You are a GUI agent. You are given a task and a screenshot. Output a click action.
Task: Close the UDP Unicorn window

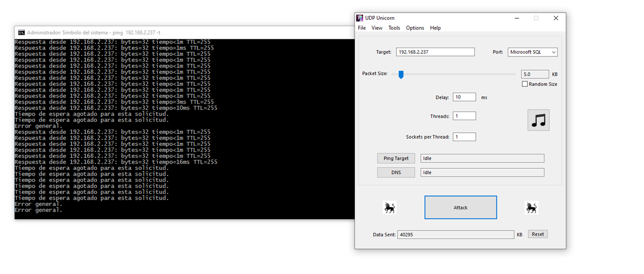[556, 18]
